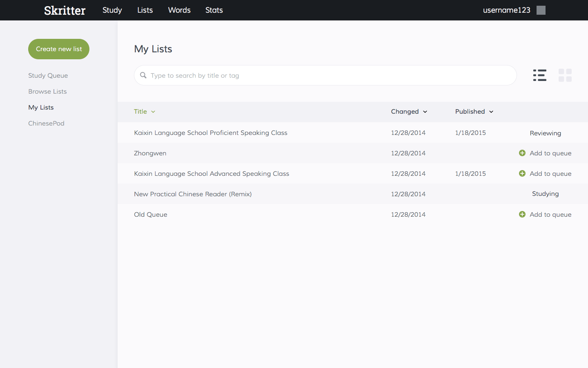Open the Study menu
Image resolution: width=588 pixels, height=368 pixels.
112,10
